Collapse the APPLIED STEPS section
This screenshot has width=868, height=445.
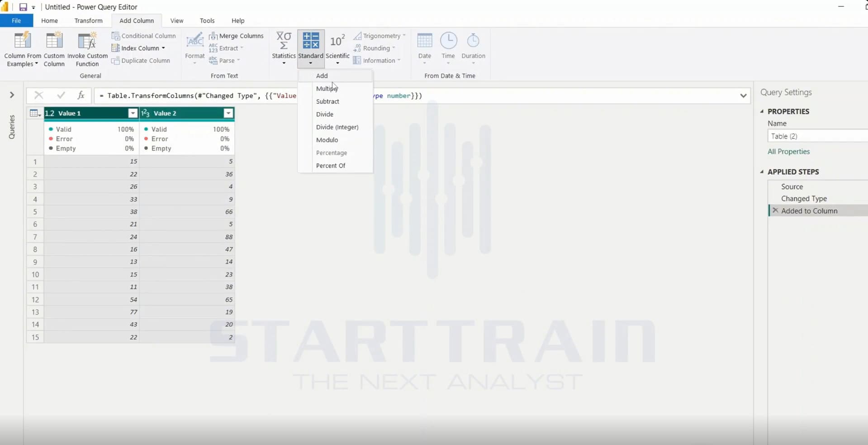[x=762, y=172]
